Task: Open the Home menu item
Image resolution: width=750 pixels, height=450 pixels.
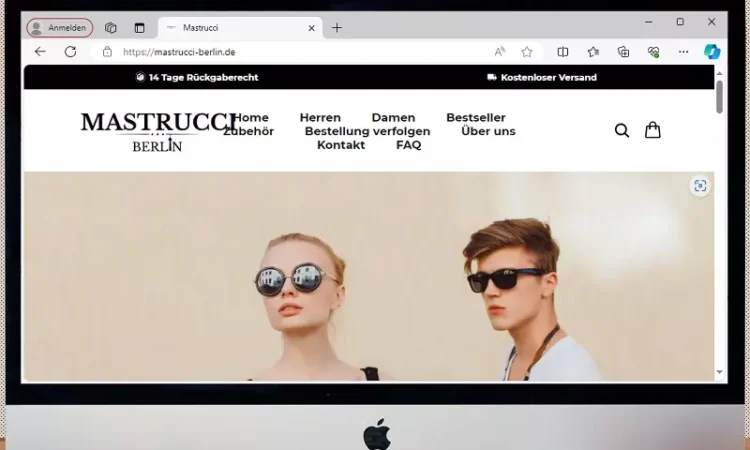Action: point(251,118)
